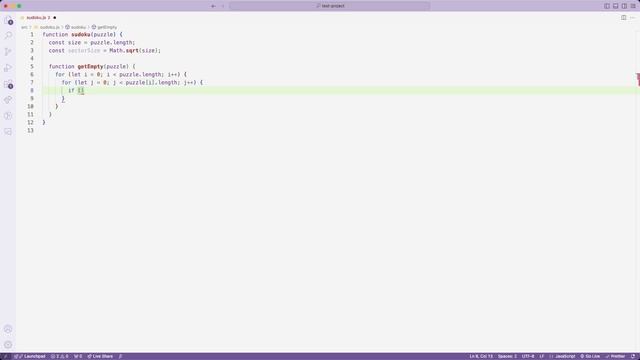The width and height of the screenshot is (640, 360).
Task: Open the Run and Debug view
Action: [8, 68]
